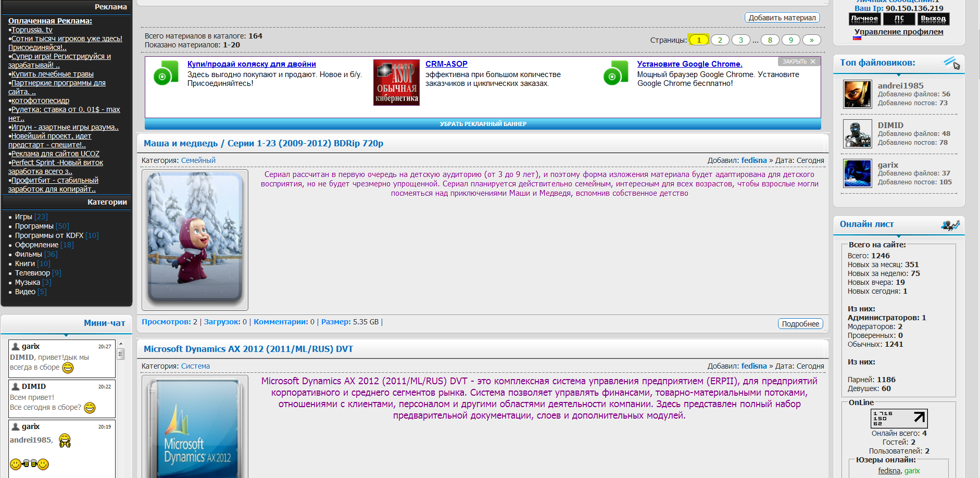Open garix's profile in the users online list
Viewport: 980px width, 478px height.
pos(912,471)
